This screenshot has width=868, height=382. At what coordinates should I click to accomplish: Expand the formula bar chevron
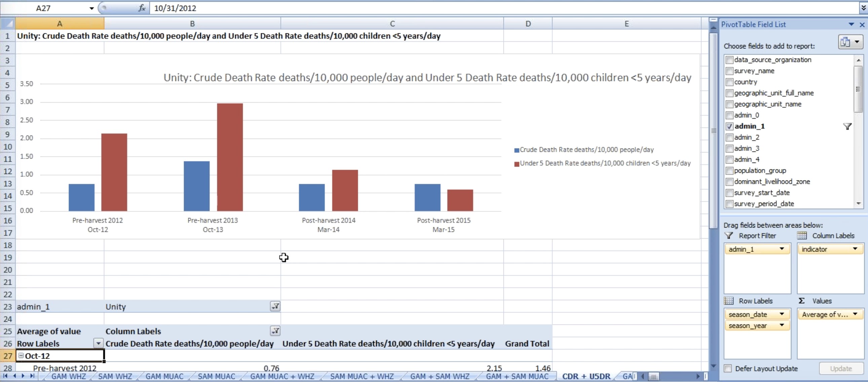coord(863,8)
